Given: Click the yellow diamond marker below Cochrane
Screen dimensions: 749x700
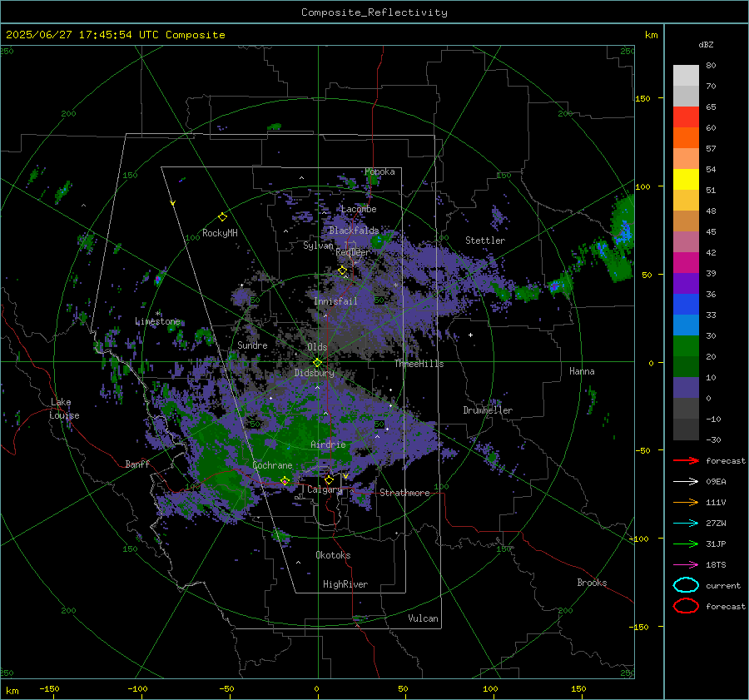Looking at the screenshot, I should (285, 480).
